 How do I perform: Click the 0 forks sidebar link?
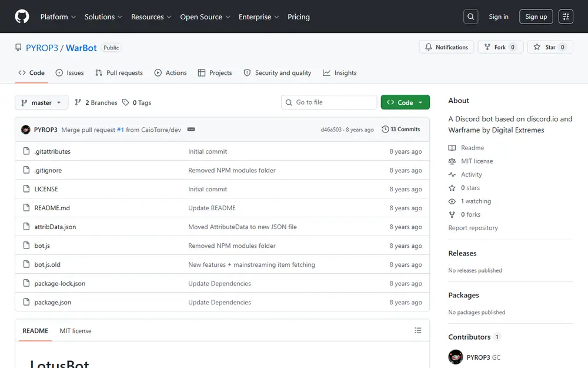[x=465, y=214]
